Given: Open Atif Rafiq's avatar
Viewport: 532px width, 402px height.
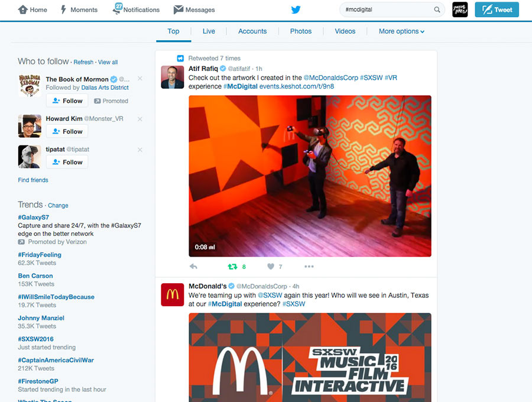Looking at the screenshot, I should click(173, 77).
